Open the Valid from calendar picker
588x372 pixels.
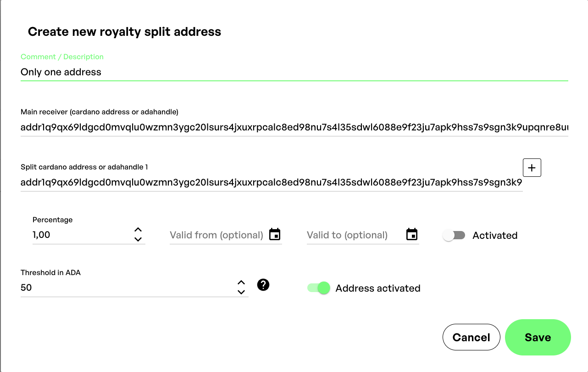coord(275,234)
